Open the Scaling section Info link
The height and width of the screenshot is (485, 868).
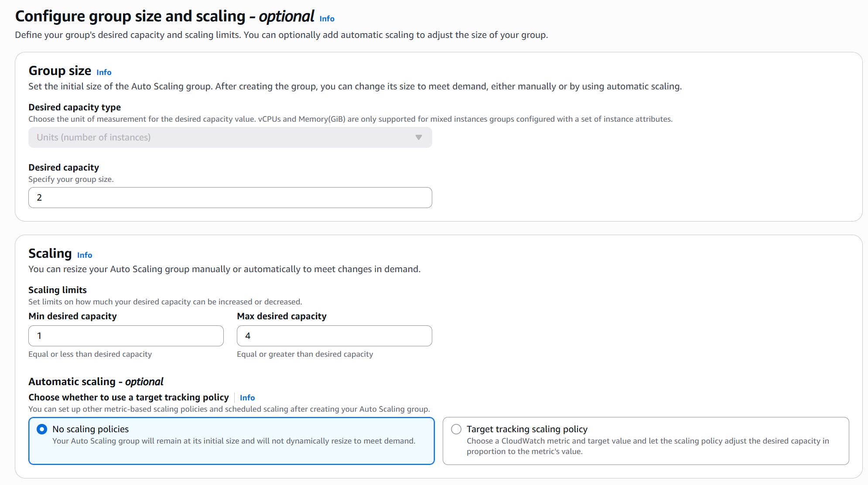(x=85, y=255)
